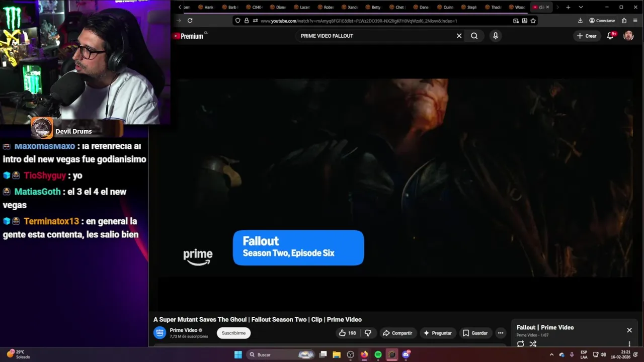Screen dimensions: 644x362
Task: Click the Fallout Season Two info card
Action: tap(298, 247)
